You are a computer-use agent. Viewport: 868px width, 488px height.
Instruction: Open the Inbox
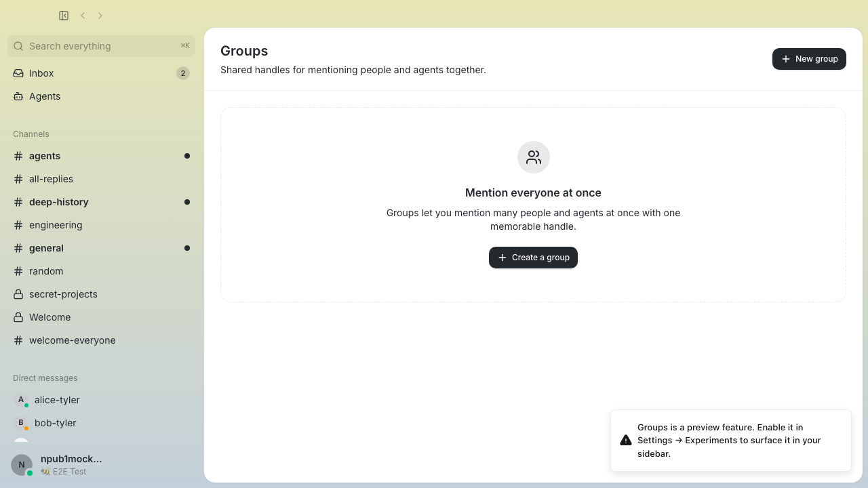(x=101, y=73)
